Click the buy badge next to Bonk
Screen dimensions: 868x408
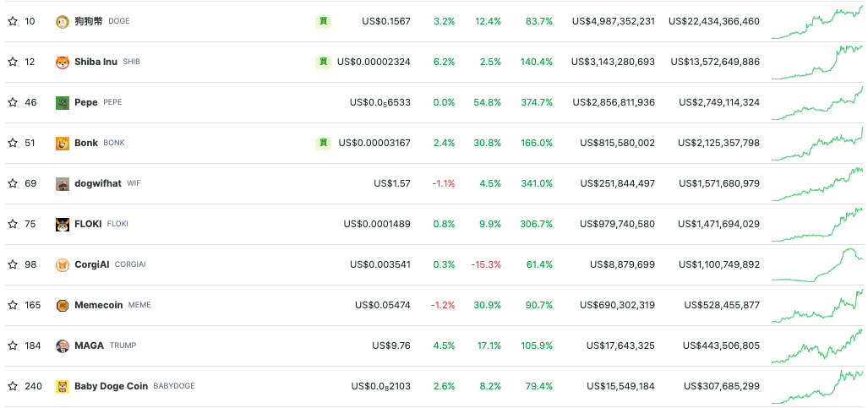pos(323,143)
